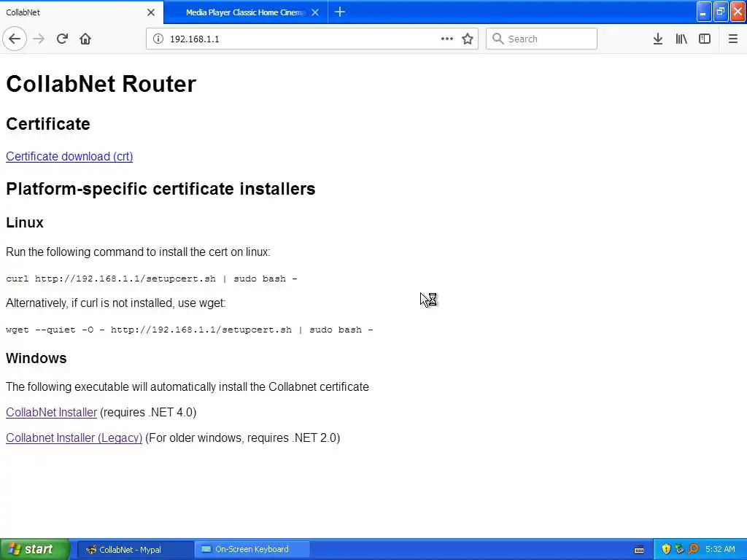This screenshot has width=747, height=560.
Task: Open On-Screen Keyboard from the taskbar
Action: point(252,550)
